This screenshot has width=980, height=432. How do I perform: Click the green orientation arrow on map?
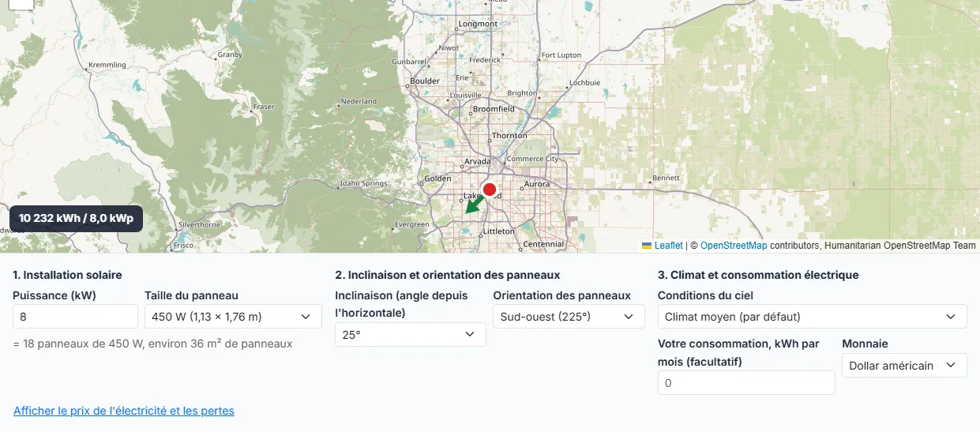coord(474,205)
